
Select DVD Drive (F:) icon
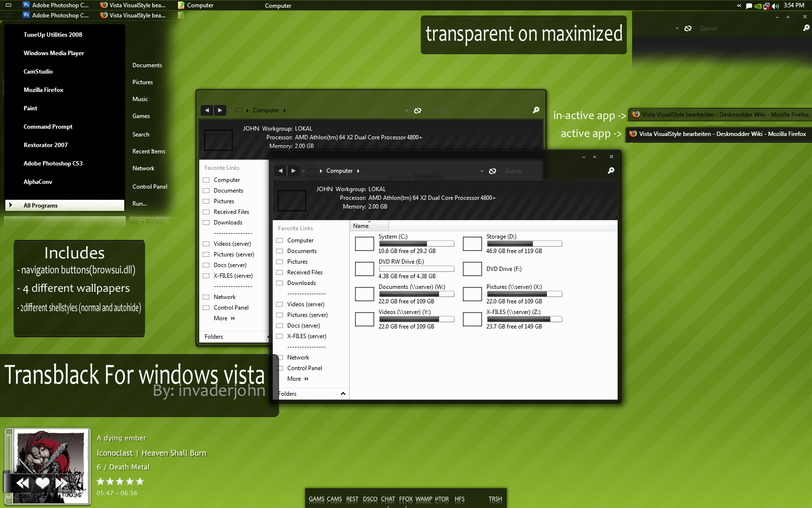tap(472, 269)
